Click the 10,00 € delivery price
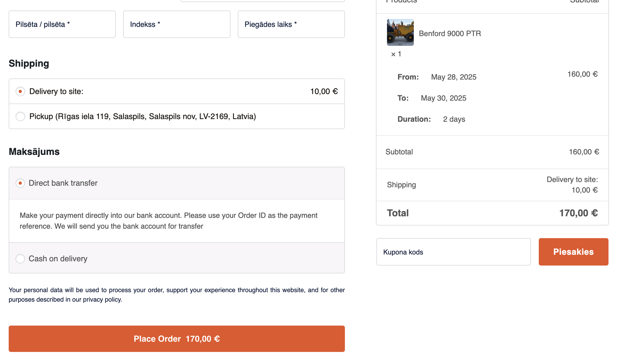This screenshot has width=644, height=363. [x=324, y=91]
